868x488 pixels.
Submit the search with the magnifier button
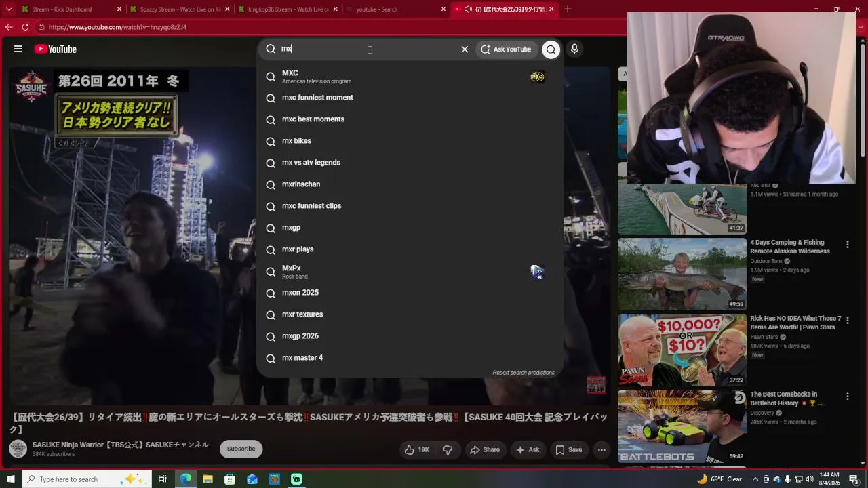(551, 49)
